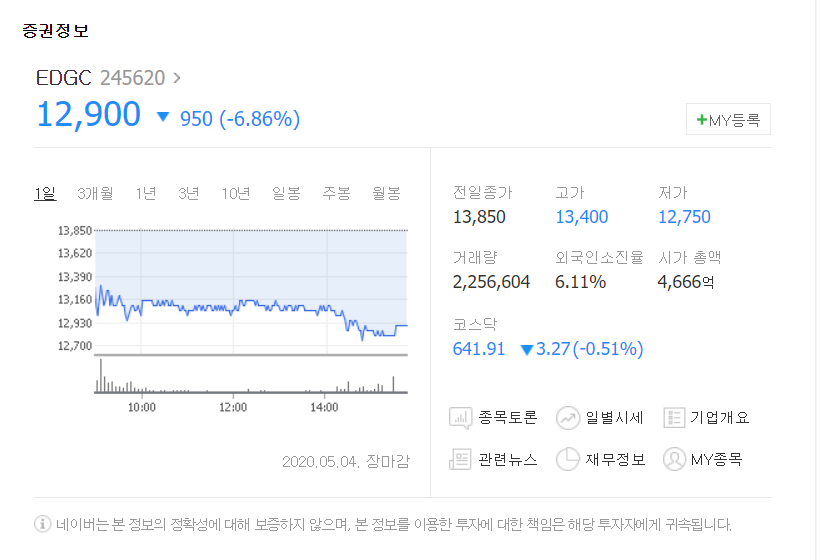822x560 pixels.
Task: Click the 관련뉴스 newspaper icon
Action: pyautogui.click(x=460, y=460)
